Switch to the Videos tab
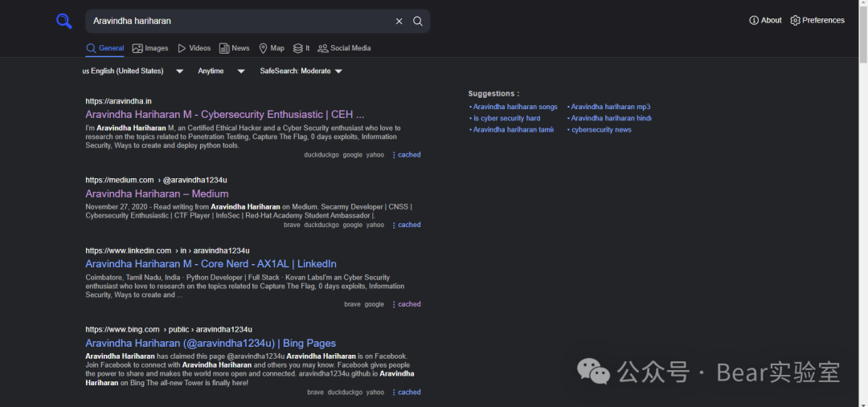The width and height of the screenshot is (868, 407). coord(194,48)
